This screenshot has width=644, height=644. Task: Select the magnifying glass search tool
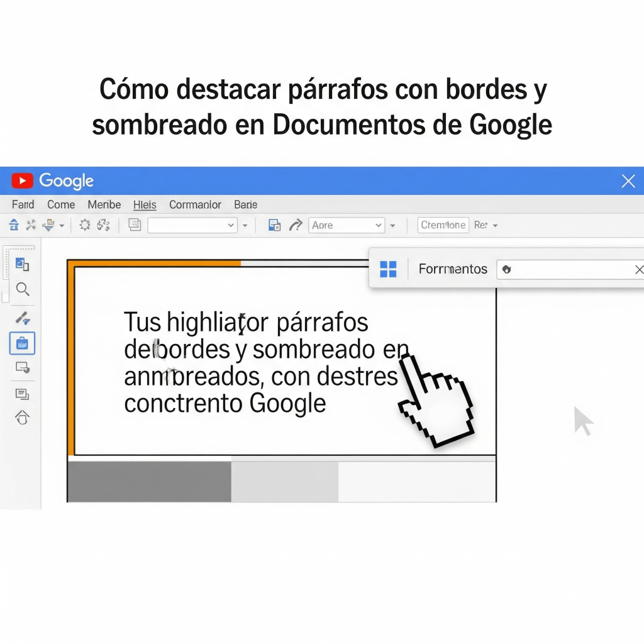tap(23, 289)
